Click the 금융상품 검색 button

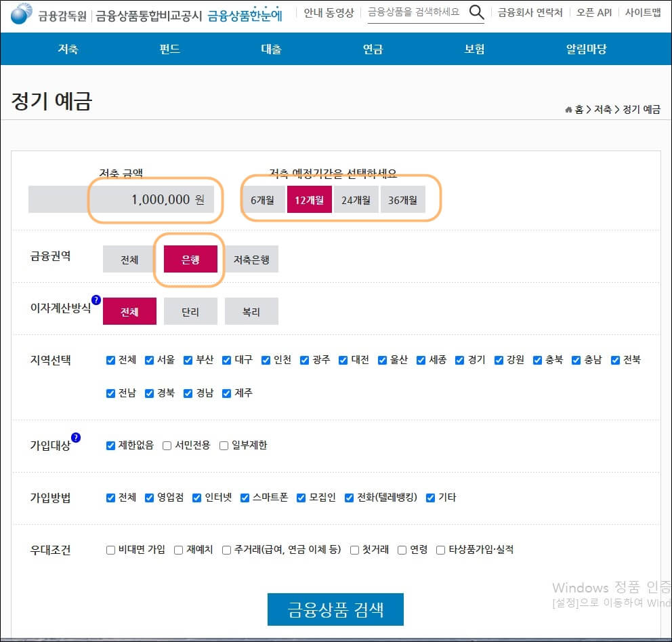(335, 609)
